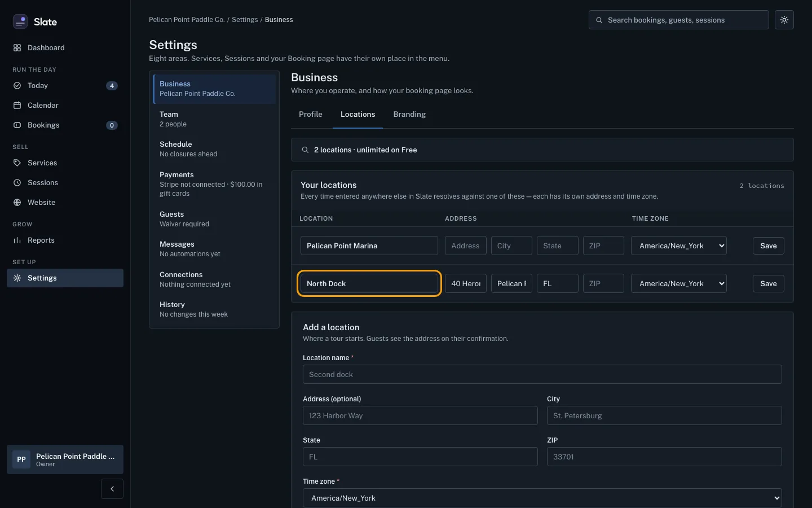Image resolution: width=812 pixels, height=508 pixels.
Task: Click the Today checkmark icon
Action: (17, 86)
